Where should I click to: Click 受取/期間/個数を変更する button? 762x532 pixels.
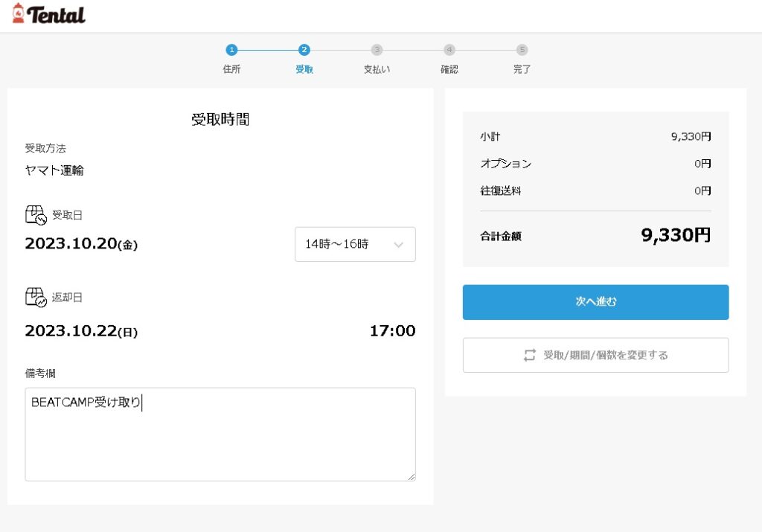tap(595, 355)
